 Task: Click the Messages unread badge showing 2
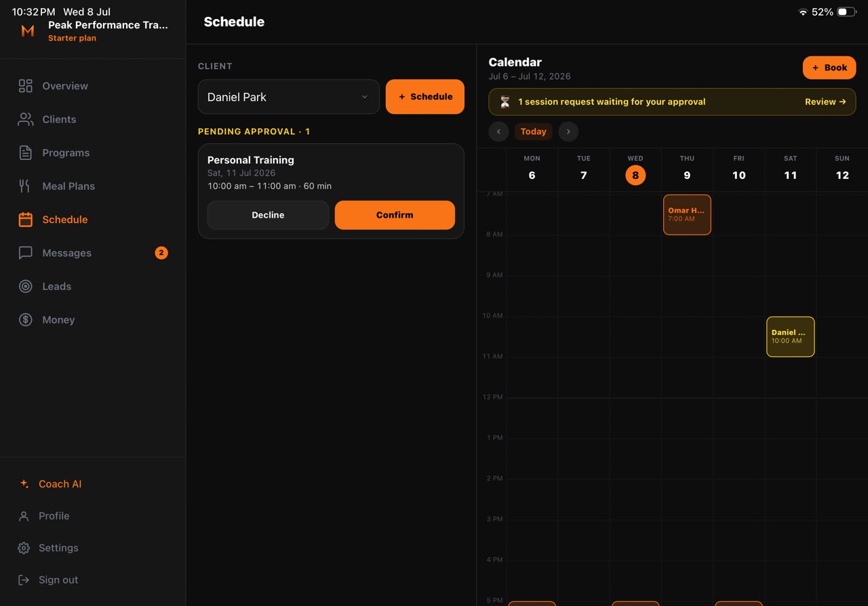161,253
